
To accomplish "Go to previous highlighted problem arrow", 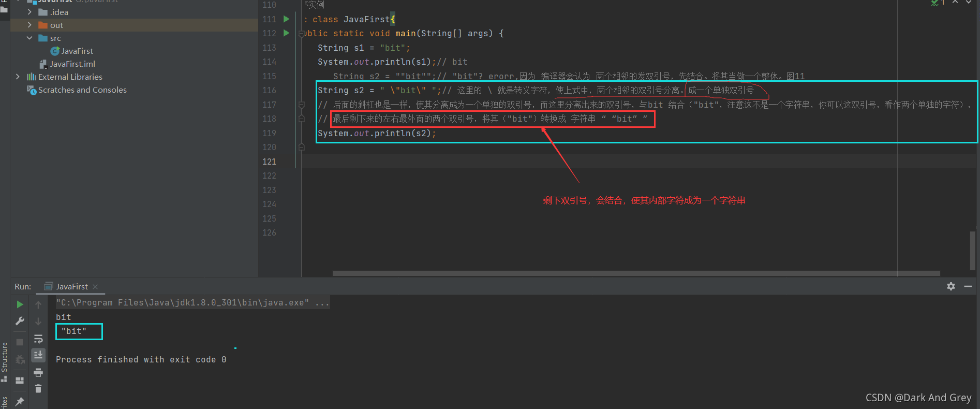I will 955,2.
